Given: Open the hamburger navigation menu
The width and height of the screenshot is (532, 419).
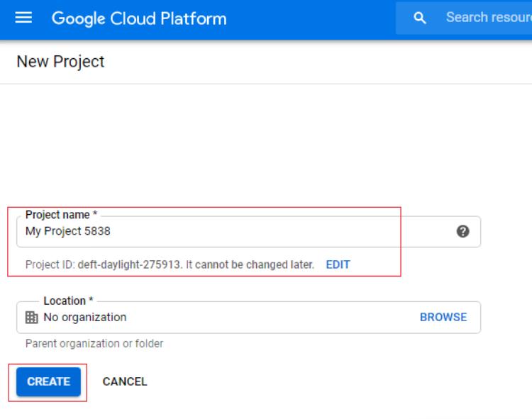Looking at the screenshot, I should click(23, 18).
